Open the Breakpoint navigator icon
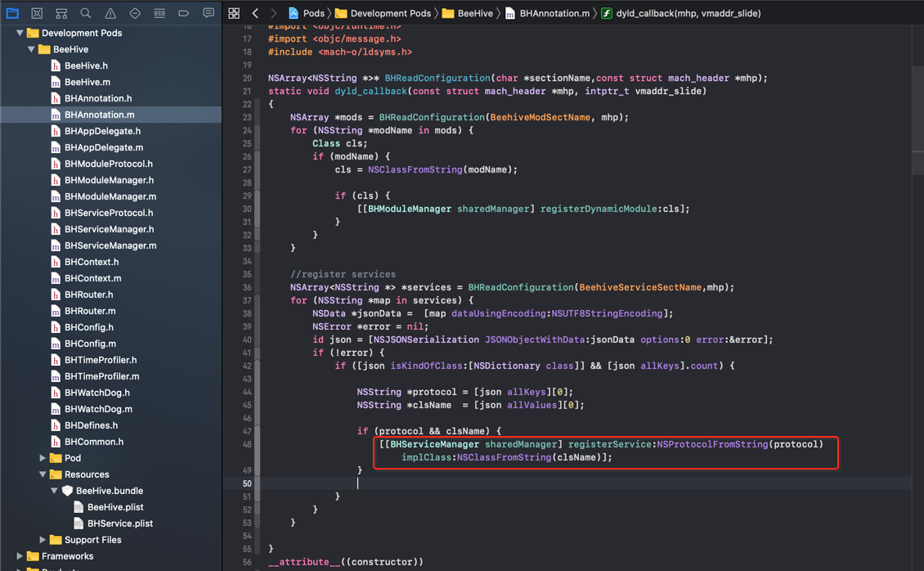This screenshot has width=924, height=571. [x=184, y=13]
